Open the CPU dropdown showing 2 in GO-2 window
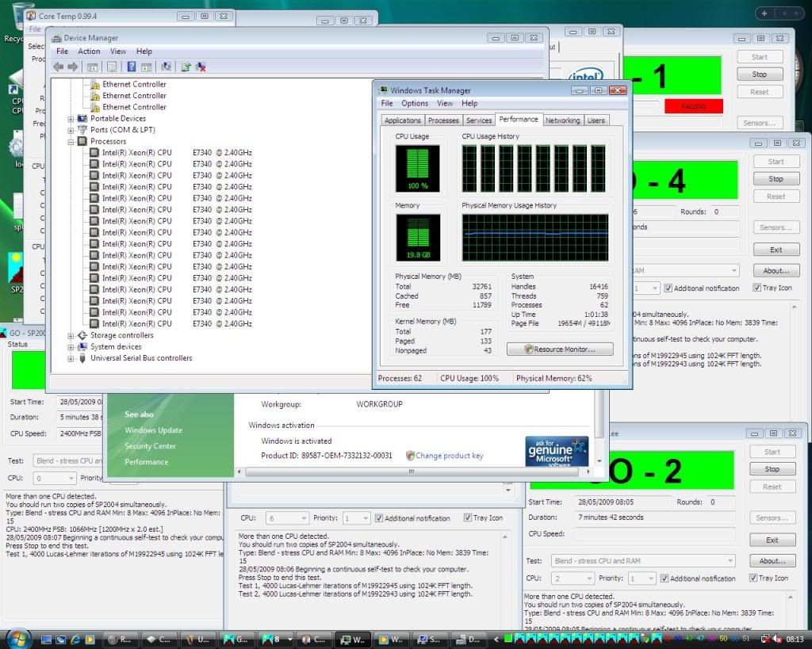 pyautogui.click(x=573, y=578)
